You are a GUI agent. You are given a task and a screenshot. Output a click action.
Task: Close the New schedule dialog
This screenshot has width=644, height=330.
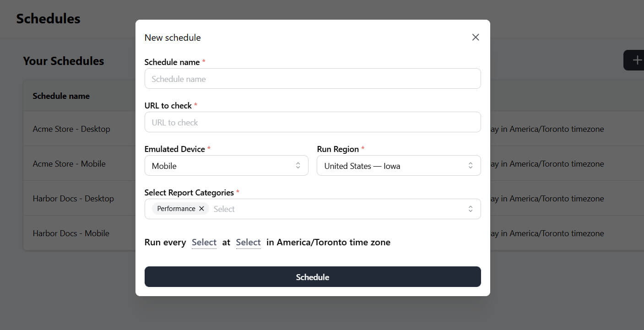pos(476,37)
